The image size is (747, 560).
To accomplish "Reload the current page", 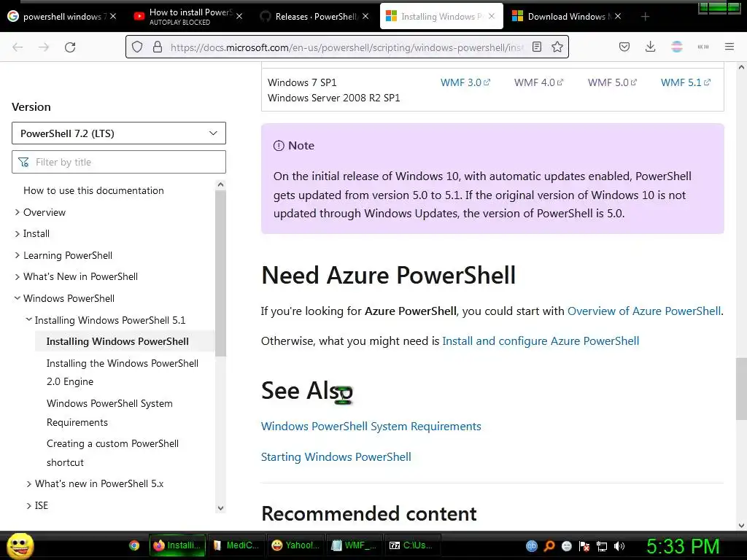I will click(x=70, y=47).
